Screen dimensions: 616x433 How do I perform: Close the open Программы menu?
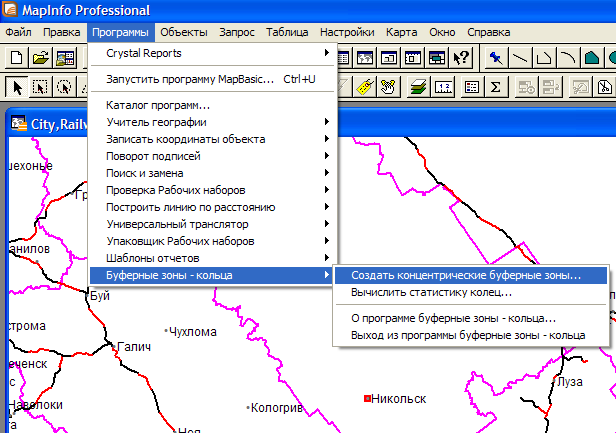coord(121,32)
